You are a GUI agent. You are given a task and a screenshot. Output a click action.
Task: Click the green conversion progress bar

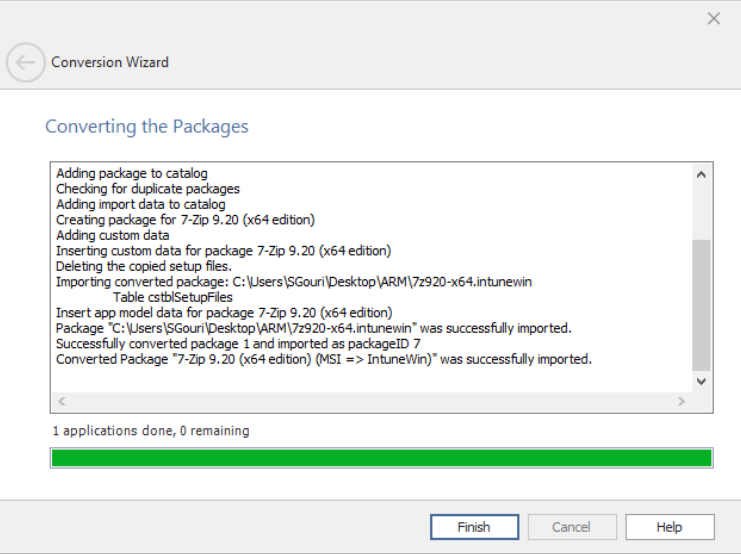tap(381, 458)
